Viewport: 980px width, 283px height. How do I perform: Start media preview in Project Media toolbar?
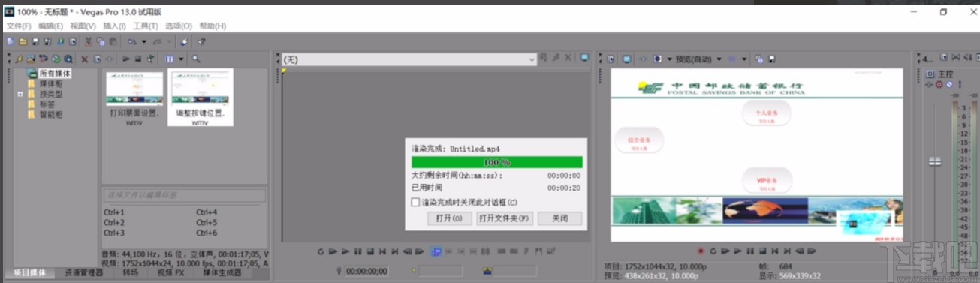click(x=125, y=59)
